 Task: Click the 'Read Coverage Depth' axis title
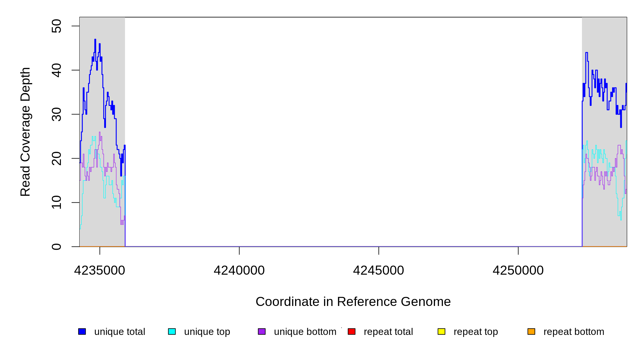point(25,132)
